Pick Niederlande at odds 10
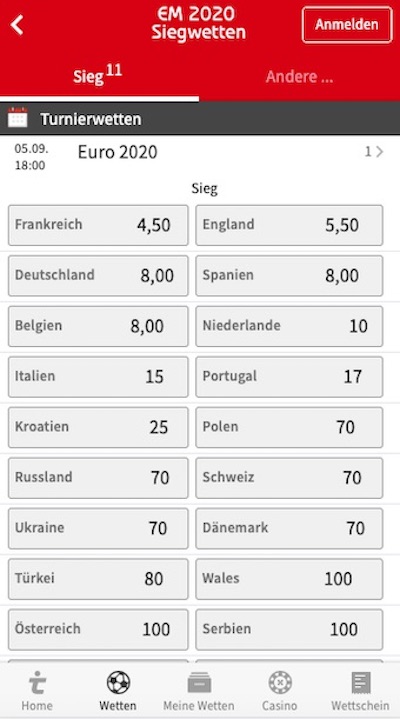Image resolution: width=400 pixels, height=719 pixels. 289,326
